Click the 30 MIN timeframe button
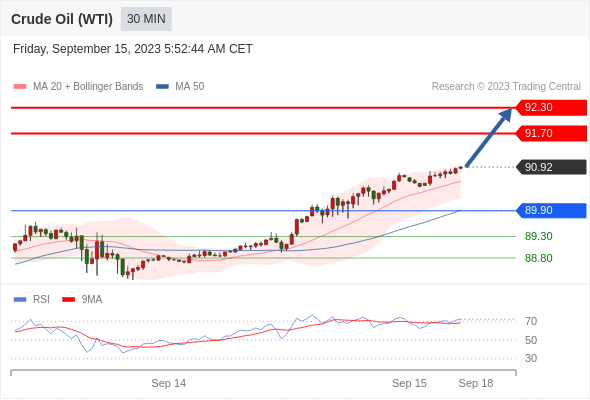This screenshot has width=590, height=400. [x=146, y=19]
